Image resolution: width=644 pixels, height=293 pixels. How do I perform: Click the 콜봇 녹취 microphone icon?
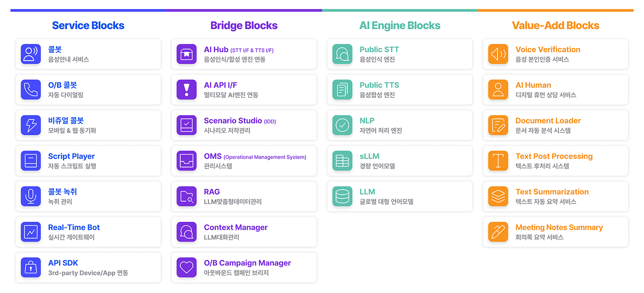click(31, 196)
